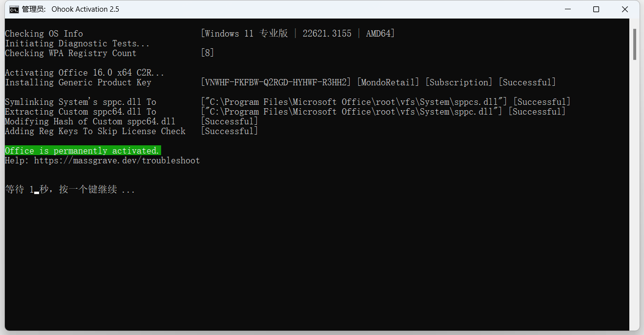Click the [MondoRetail] text
644x335 pixels.
tap(388, 82)
